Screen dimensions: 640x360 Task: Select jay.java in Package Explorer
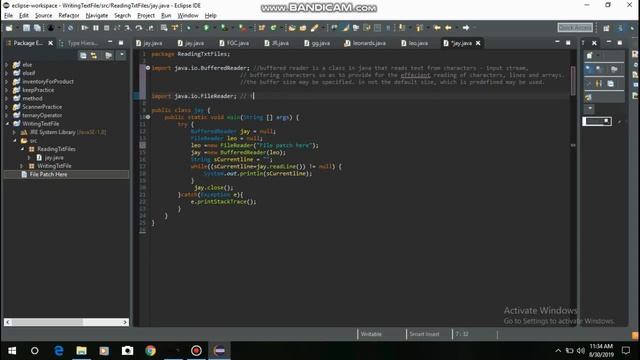click(54, 158)
